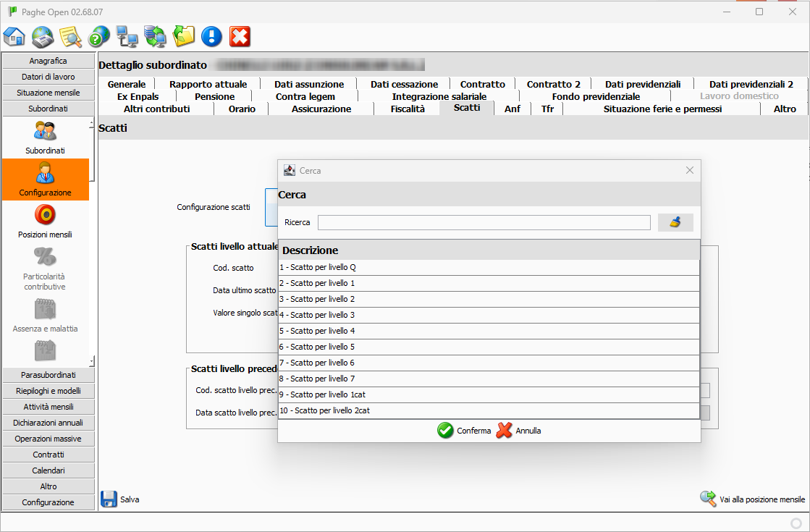Expand the Dichiarazioni annuali sidebar section
The image size is (810, 532).
[x=48, y=423]
